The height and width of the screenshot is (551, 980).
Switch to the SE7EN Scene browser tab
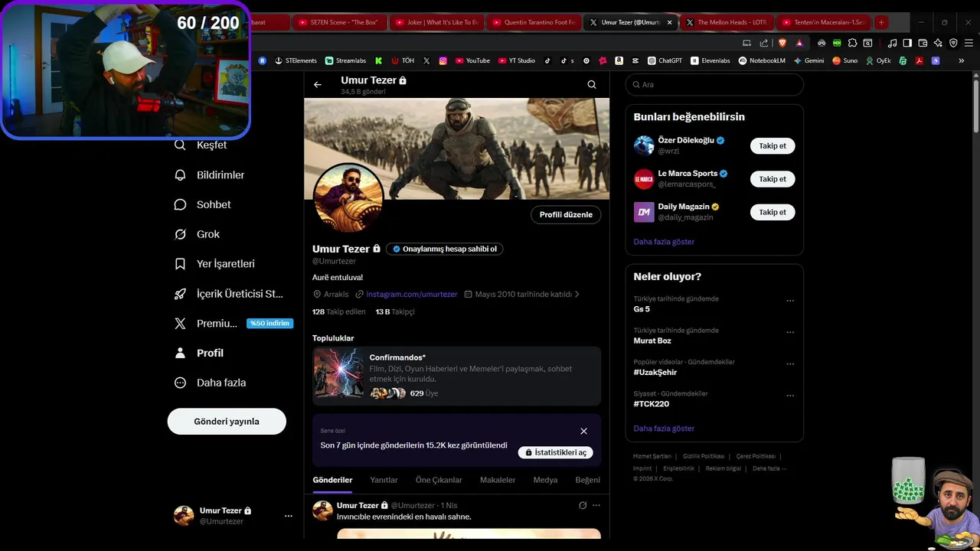click(x=338, y=22)
